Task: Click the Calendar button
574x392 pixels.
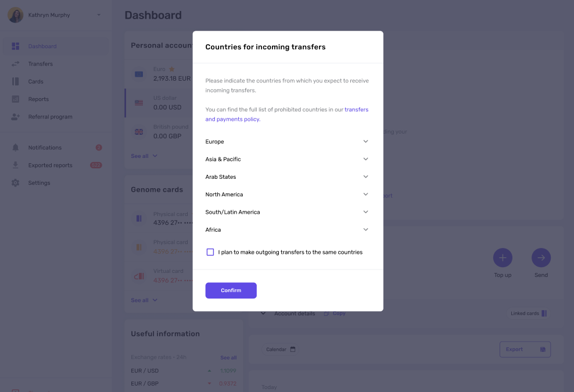Action: (x=281, y=350)
